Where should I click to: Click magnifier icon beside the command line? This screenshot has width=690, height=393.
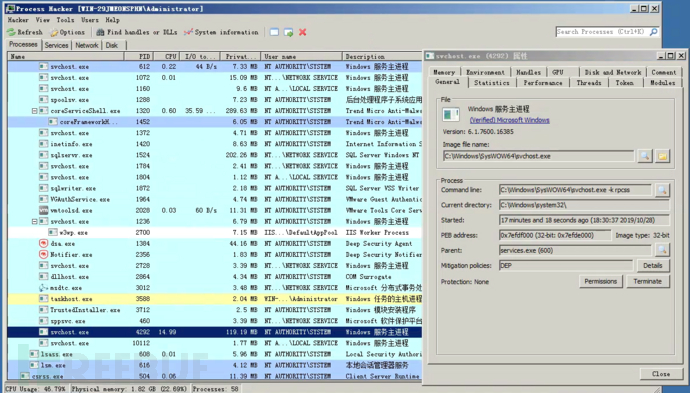click(x=662, y=190)
